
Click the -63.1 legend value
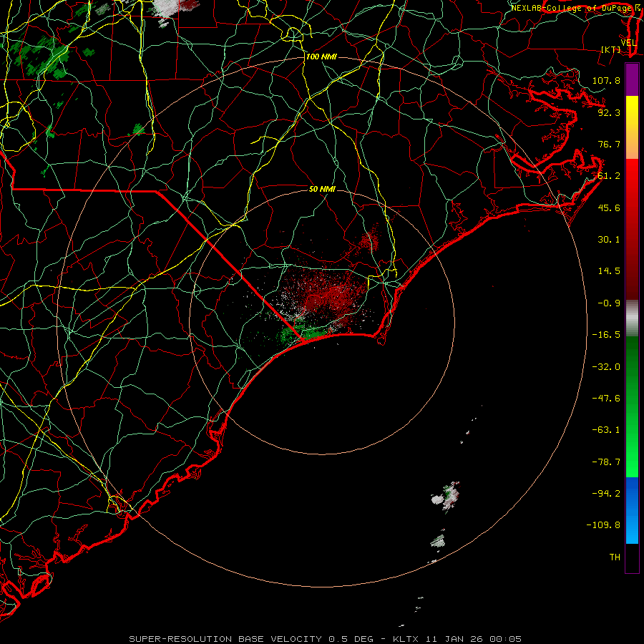coord(606,430)
